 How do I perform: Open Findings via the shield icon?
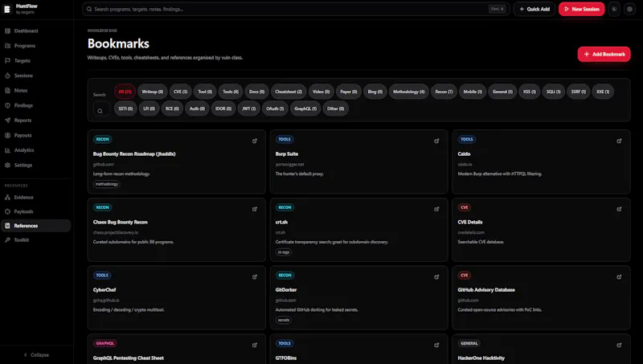[7, 105]
